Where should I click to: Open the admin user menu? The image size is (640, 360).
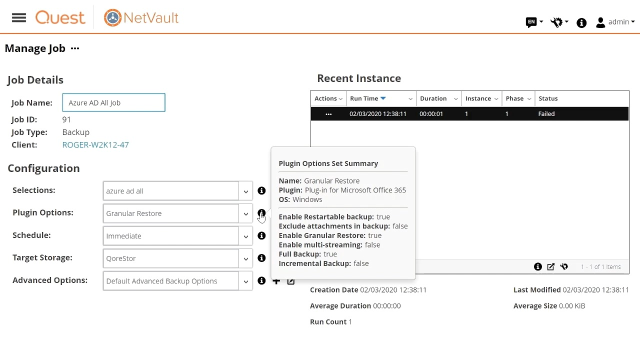click(615, 22)
